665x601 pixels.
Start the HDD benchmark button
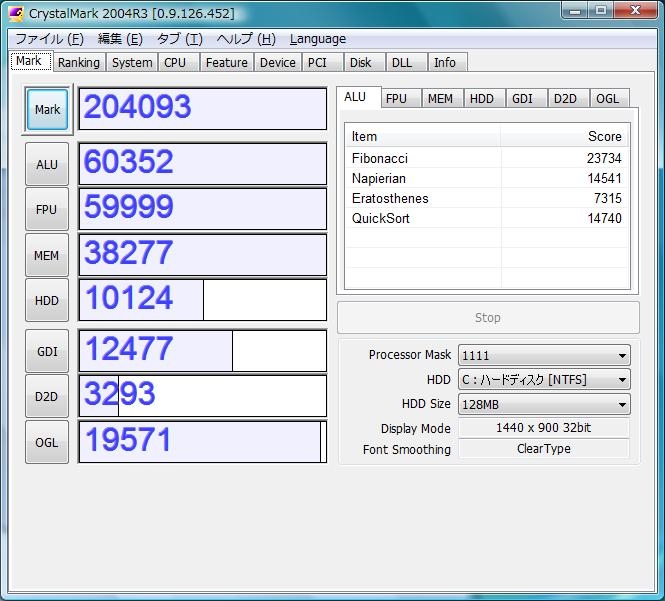pyautogui.click(x=47, y=301)
